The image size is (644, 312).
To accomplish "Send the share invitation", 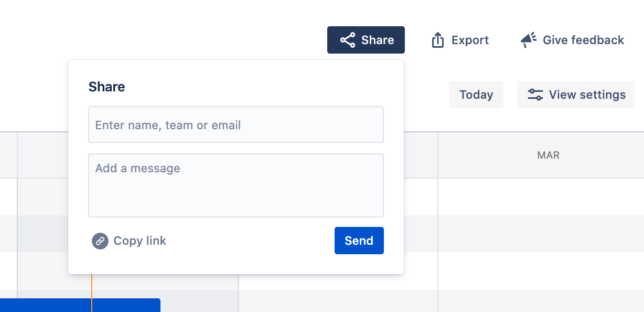I will (359, 241).
